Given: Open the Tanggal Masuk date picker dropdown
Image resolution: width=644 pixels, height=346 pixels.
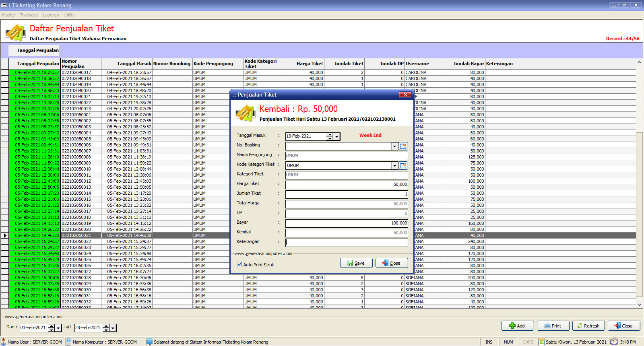Looking at the screenshot, I should point(337,137).
